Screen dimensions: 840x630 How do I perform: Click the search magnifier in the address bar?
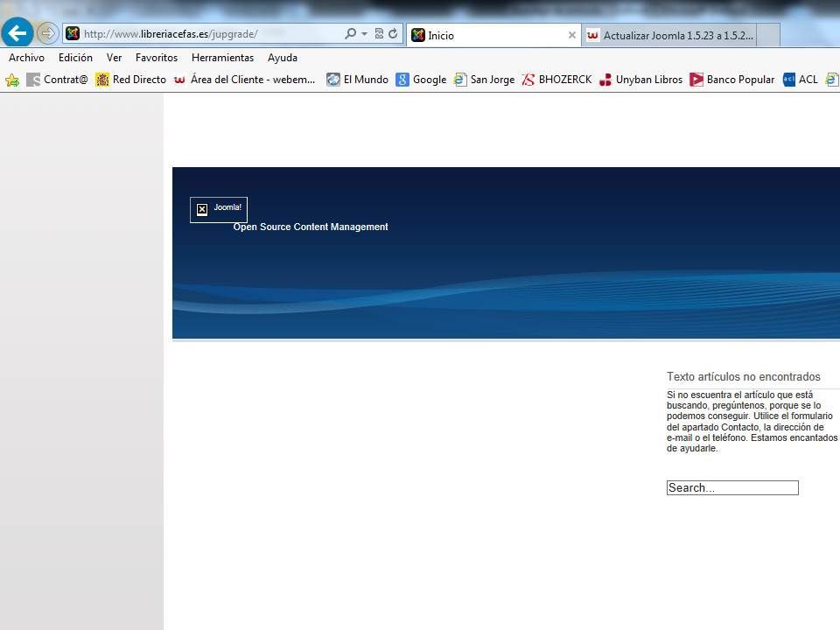click(x=350, y=34)
